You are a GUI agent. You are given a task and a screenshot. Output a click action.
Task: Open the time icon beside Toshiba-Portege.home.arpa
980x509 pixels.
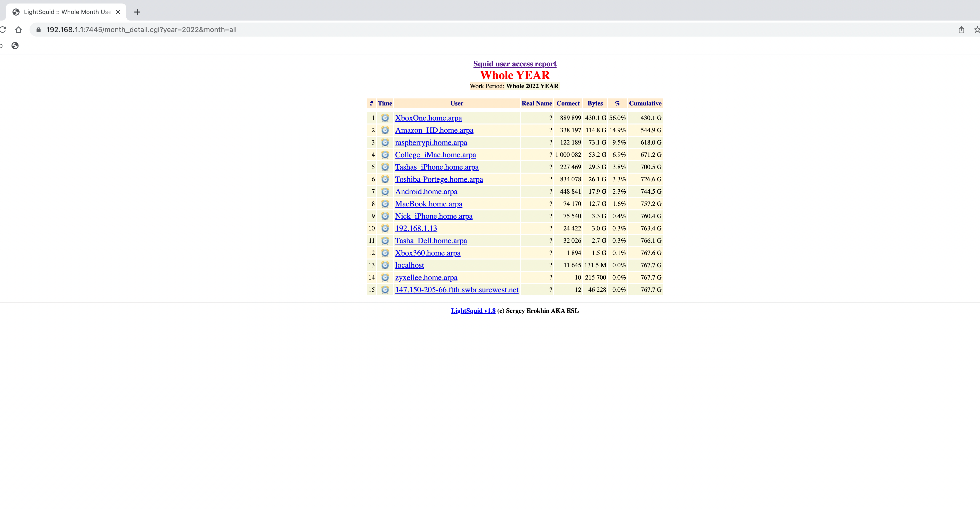coord(385,179)
